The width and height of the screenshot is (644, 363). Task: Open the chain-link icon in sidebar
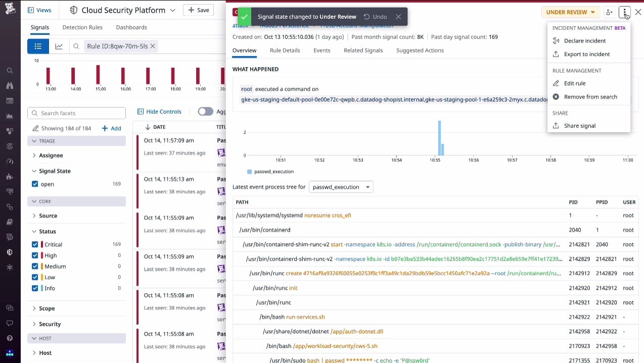pyautogui.click(x=10, y=207)
